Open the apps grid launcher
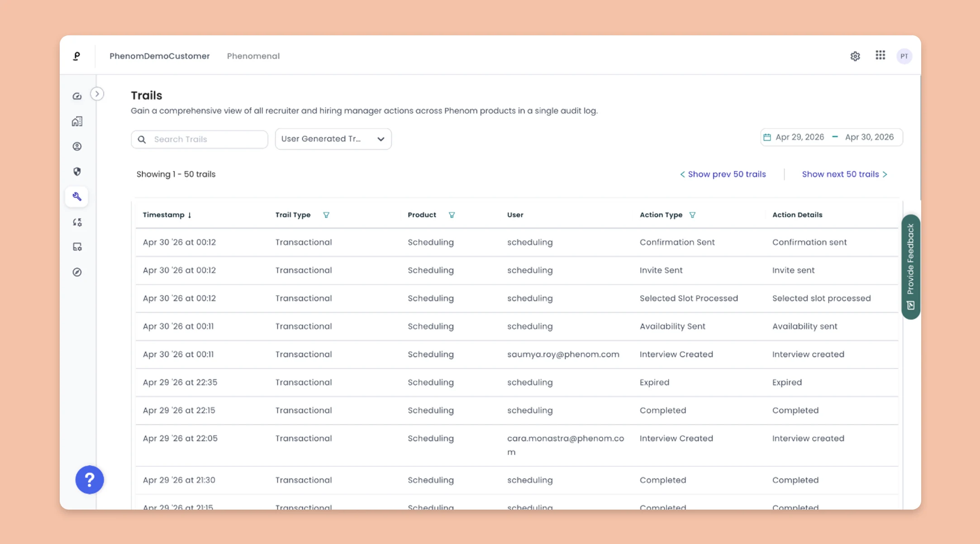This screenshot has width=980, height=544. point(880,55)
